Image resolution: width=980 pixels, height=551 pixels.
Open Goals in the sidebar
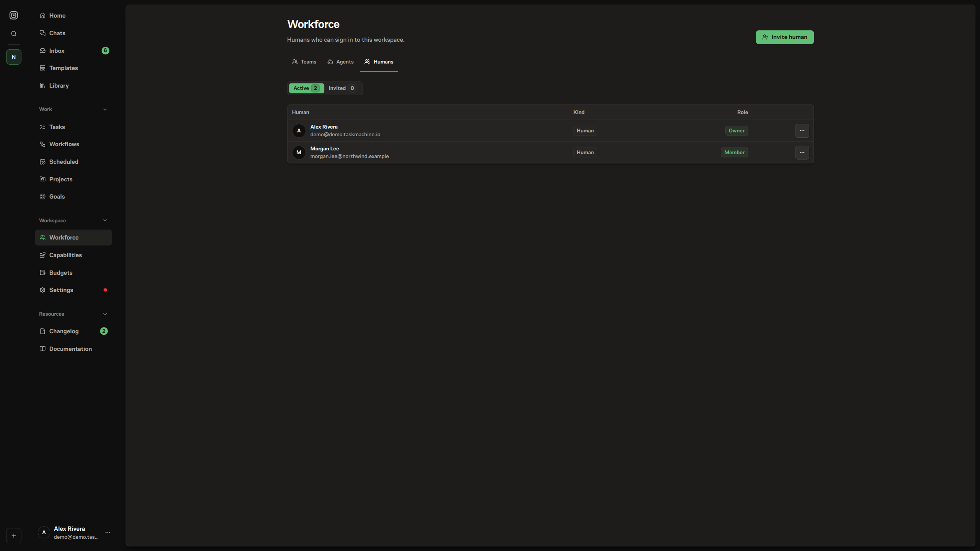[73, 197]
